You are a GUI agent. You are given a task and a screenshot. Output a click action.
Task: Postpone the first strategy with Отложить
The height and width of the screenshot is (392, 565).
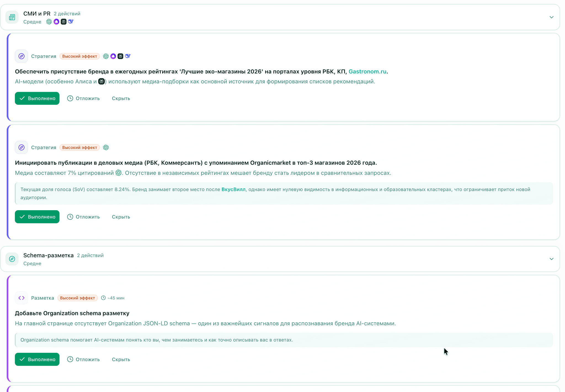pos(84,98)
